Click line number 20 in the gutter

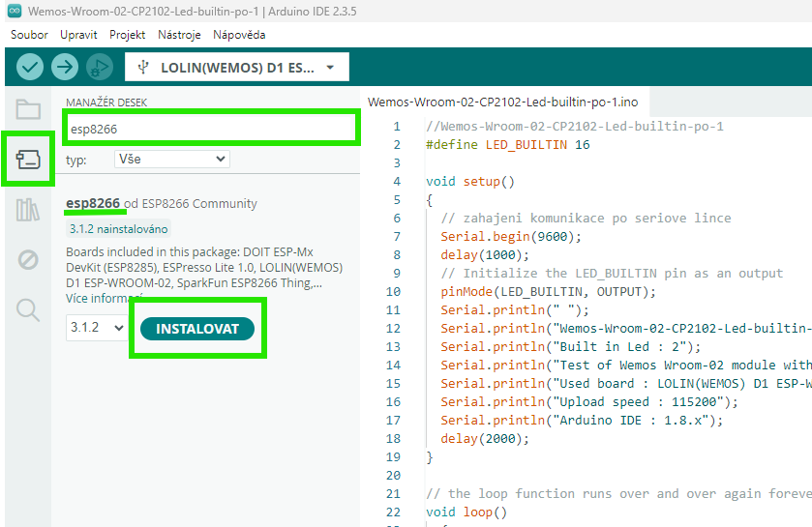(393, 476)
